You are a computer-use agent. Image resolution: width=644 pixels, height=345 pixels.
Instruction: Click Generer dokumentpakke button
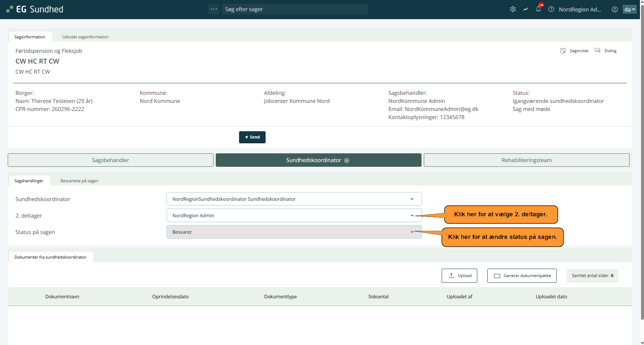point(522,276)
